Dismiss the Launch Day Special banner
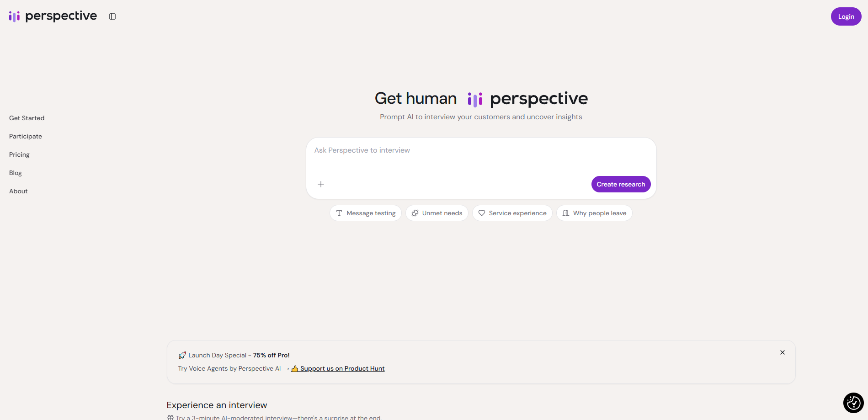Viewport: 868px width, 420px height. tap(782, 352)
